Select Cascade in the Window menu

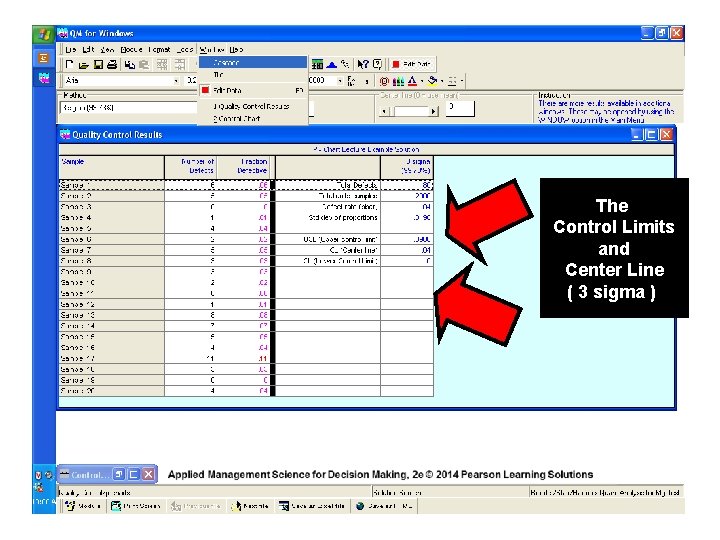[253, 62]
